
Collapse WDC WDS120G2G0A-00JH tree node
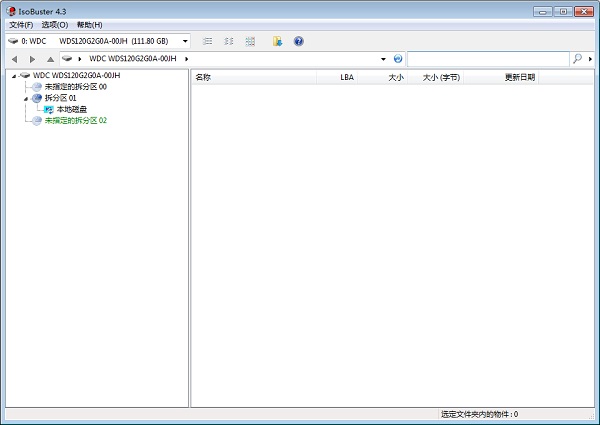pos(14,76)
